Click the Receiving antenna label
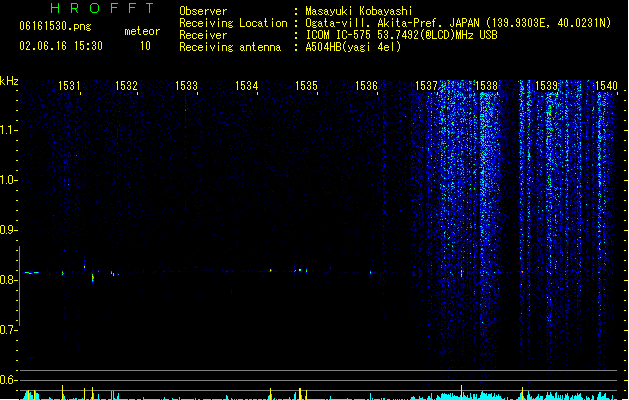This screenshot has width=629, height=400. point(230,47)
